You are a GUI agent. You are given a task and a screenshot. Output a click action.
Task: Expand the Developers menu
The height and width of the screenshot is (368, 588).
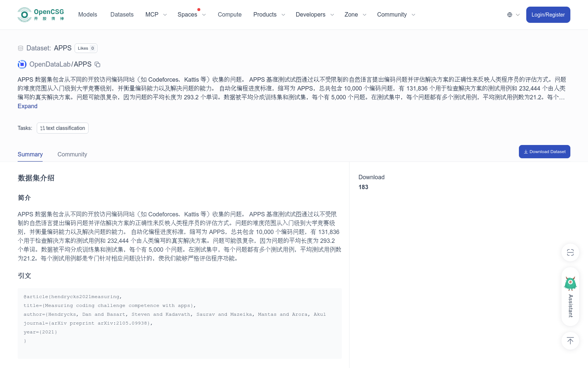click(x=315, y=15)
